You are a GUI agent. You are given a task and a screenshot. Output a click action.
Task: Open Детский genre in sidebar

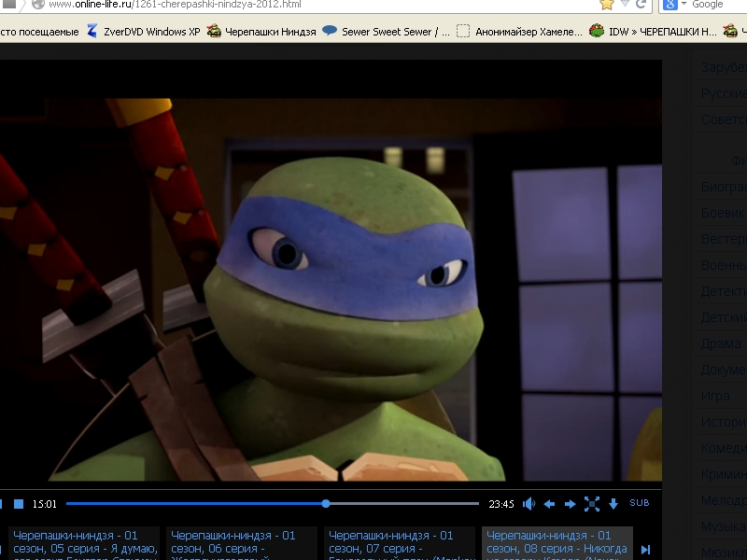pos(724,317)
